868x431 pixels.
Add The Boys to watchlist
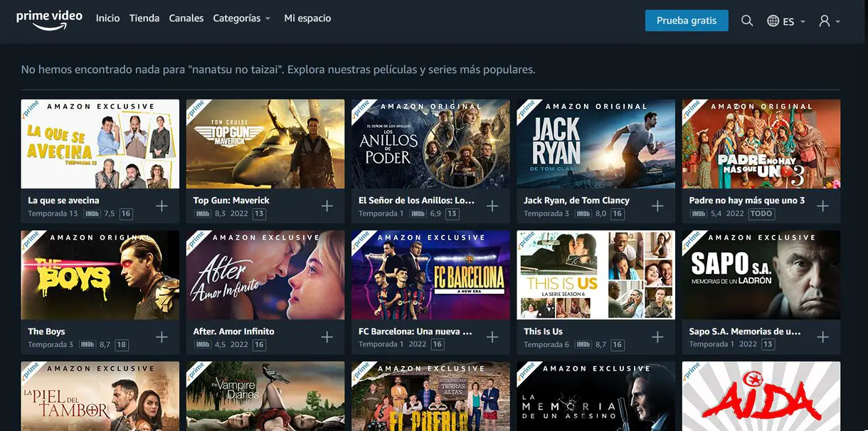pos(162,337)
